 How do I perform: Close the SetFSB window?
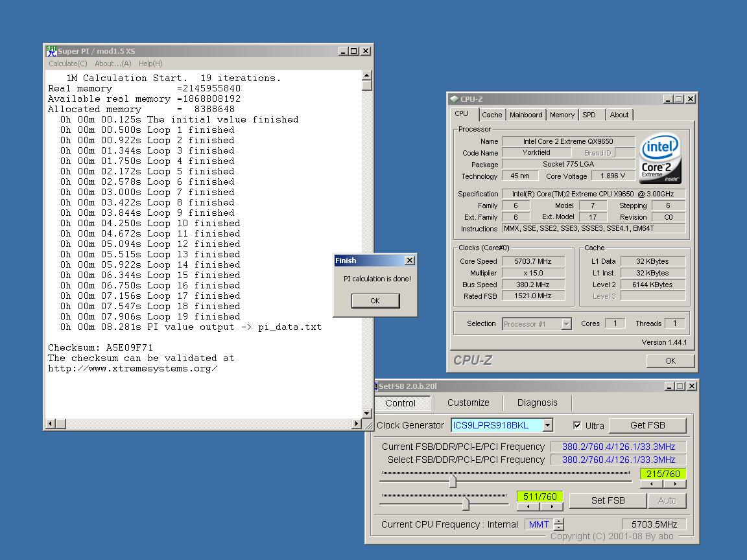pyautogui.click(x=692, y=386)
